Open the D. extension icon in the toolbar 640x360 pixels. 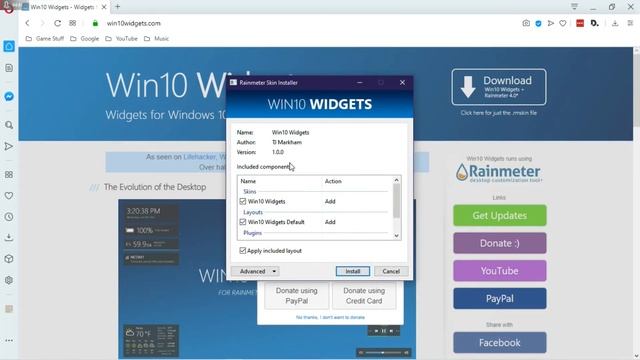coord(595,23)
